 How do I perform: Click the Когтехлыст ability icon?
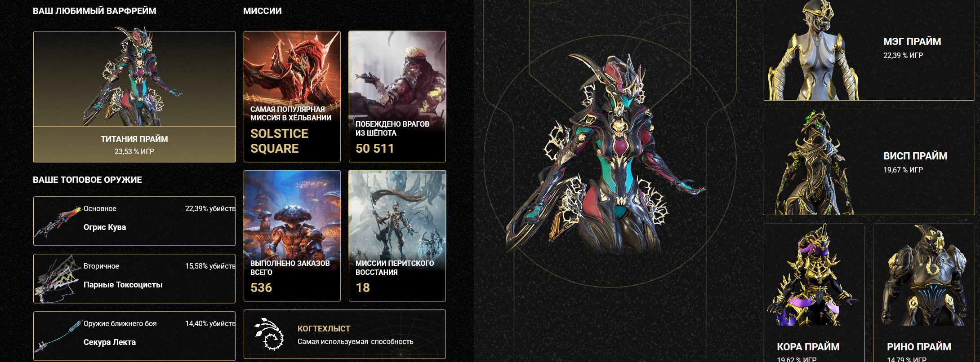[269, 335]
